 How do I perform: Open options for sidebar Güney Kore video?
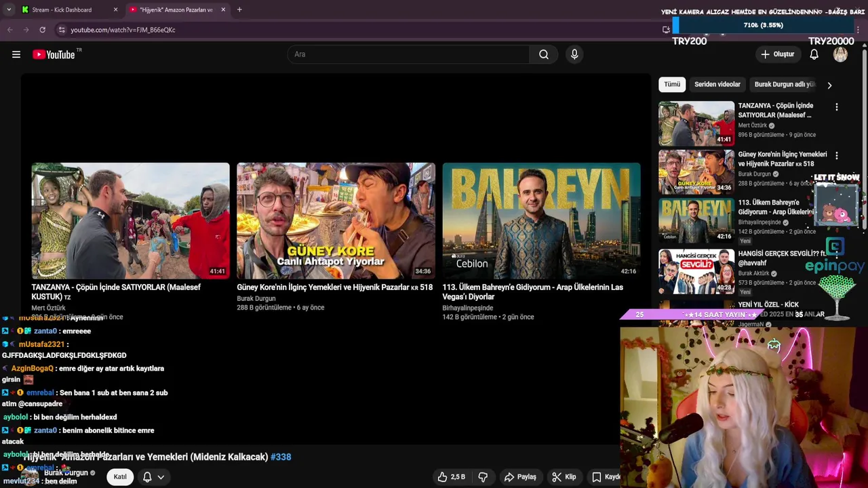[x=836, y=156]
